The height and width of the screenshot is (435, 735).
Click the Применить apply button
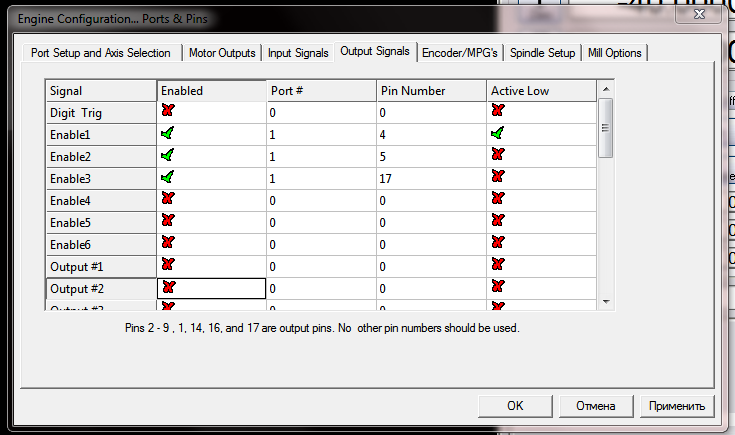[677, 406]
